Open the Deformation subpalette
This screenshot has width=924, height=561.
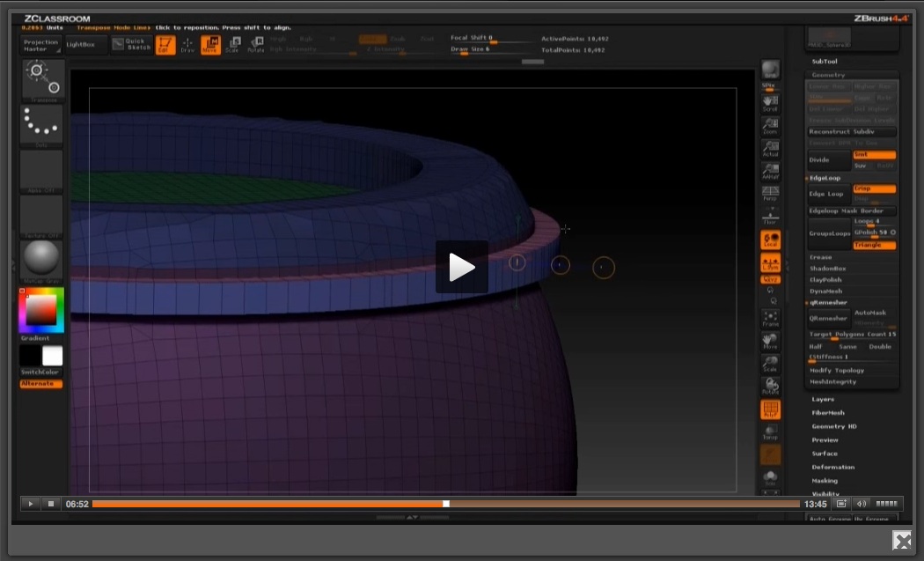click(832, 467)
